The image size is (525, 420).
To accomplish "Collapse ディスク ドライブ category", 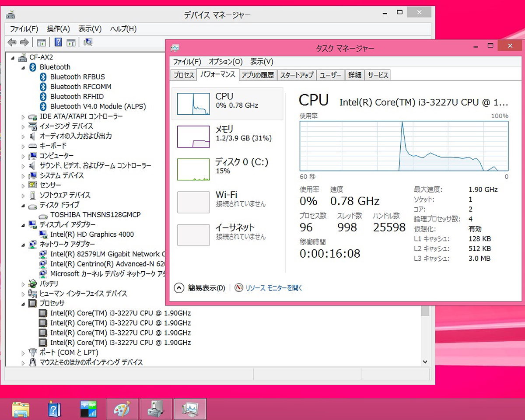I will 23,205.
